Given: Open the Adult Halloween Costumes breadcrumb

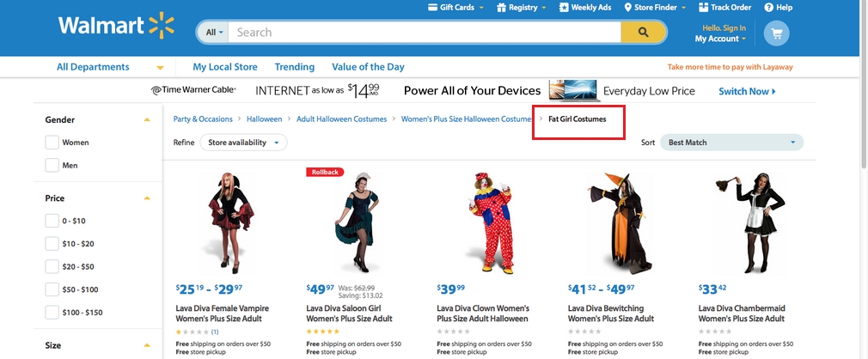Looking at the screenshot, I should [x=341, y=119].
